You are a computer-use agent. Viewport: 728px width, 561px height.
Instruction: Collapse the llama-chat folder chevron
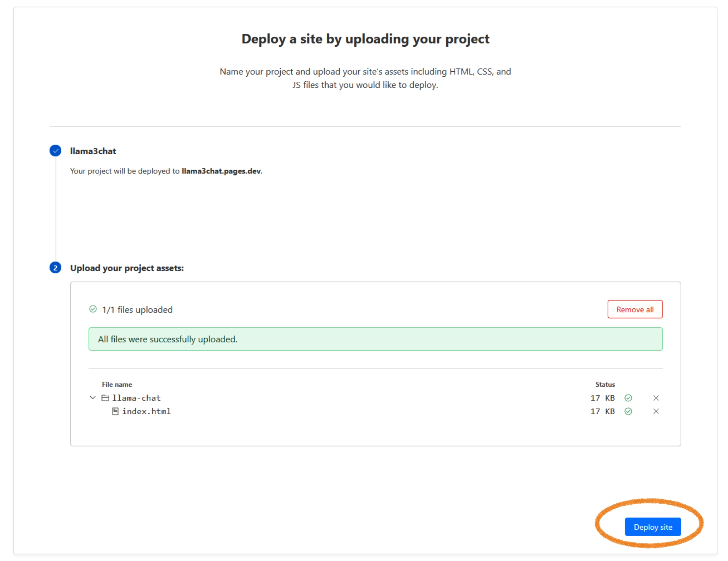[x=93, y=398]
